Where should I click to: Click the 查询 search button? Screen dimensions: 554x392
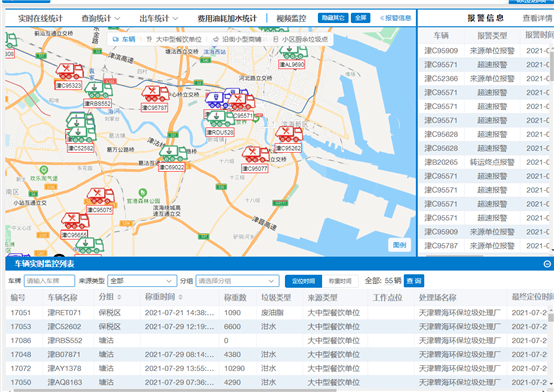coord(414,281)
